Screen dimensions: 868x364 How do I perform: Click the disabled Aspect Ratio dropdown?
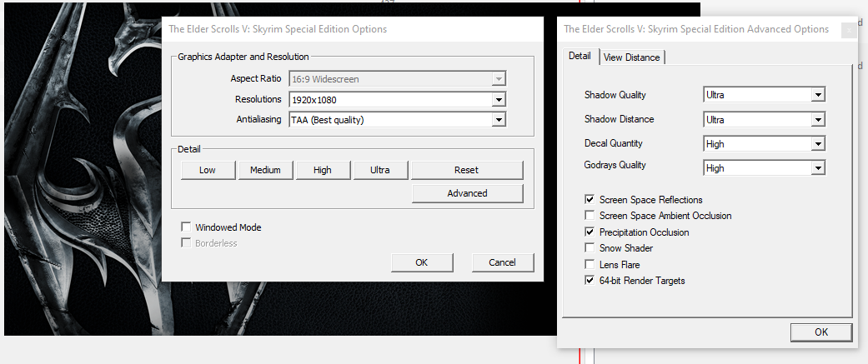click(398, 79)
